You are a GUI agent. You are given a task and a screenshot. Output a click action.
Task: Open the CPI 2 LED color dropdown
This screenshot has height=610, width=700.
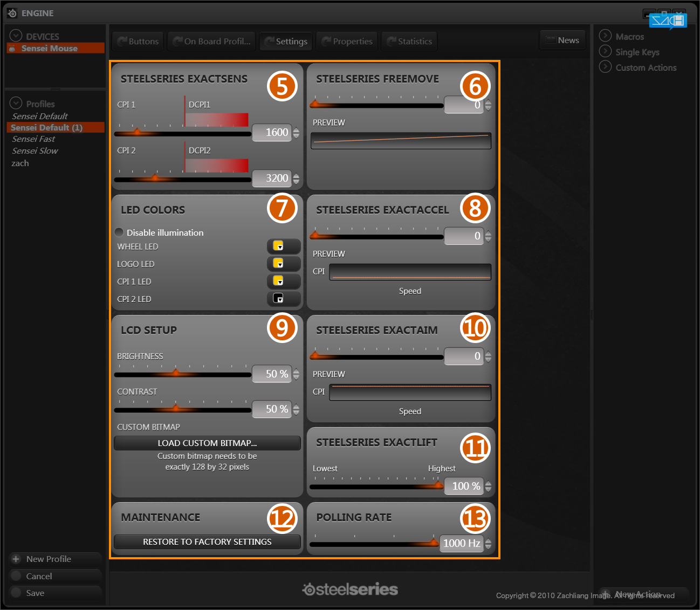coord(284,298)
